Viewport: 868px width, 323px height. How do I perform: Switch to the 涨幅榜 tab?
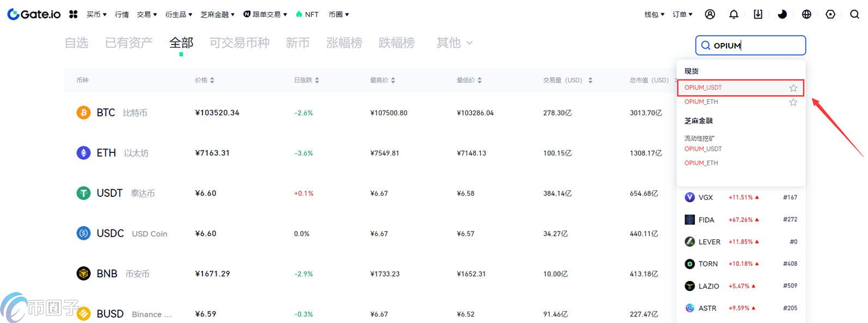click(344, 42)
